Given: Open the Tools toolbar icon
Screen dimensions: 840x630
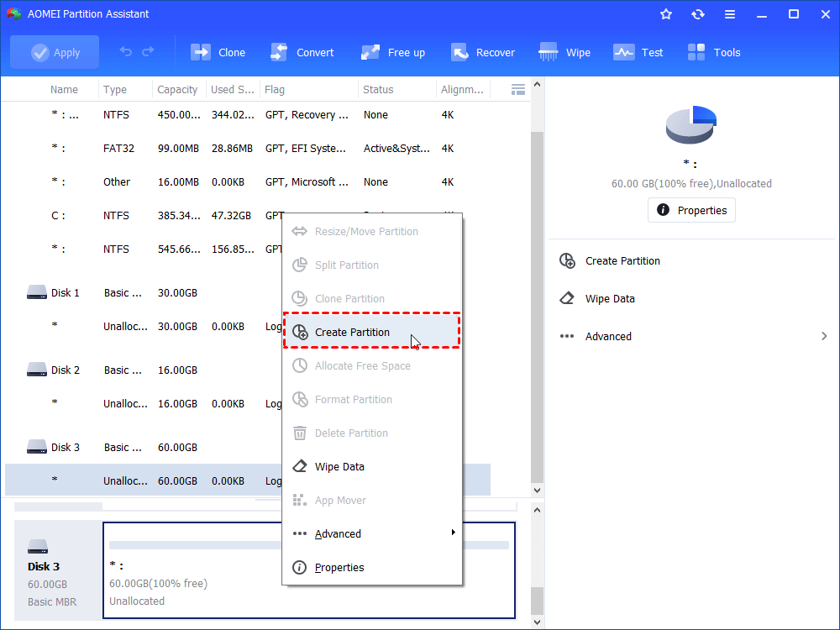Looking at the screenshot, I should 713,51.
